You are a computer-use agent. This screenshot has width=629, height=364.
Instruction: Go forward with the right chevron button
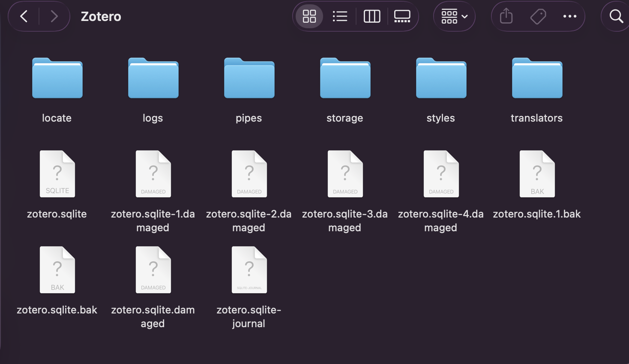coord(54,17)
